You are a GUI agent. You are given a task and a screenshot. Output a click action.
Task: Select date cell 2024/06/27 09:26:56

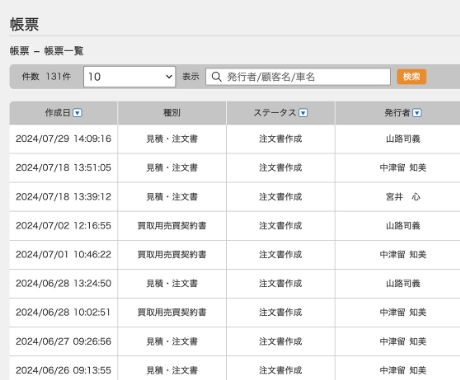click(63, 341)
